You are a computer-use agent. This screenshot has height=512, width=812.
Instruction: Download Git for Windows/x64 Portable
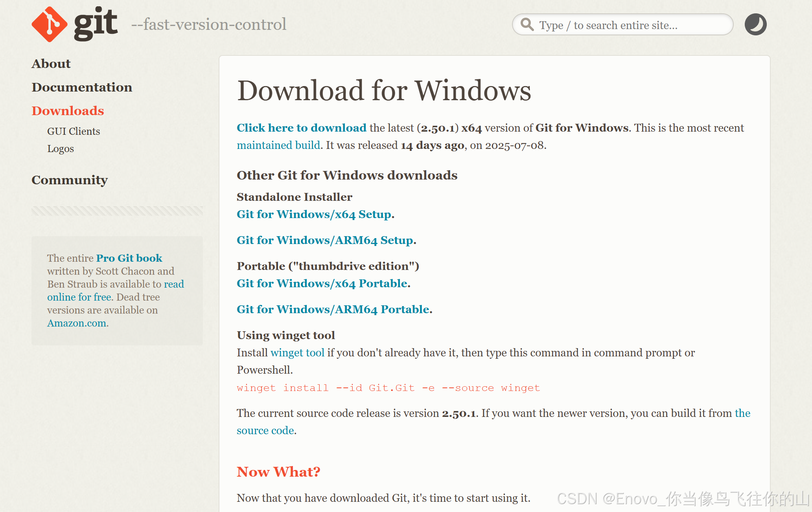(x=322, y=283)
